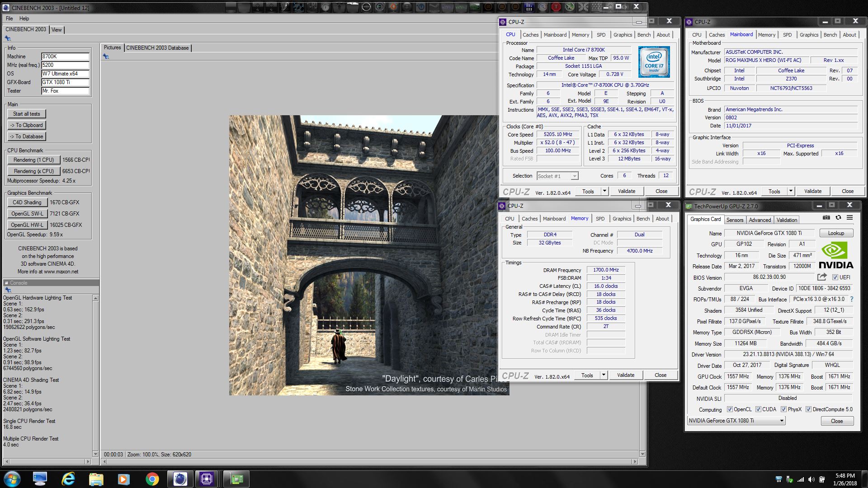Open SPD tab in the CPU-Z Memory window
The width and height of the screenshot is (868, 488).
[600, 219]
